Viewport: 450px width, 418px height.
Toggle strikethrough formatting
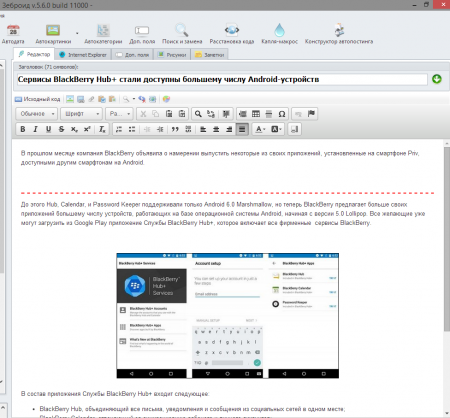pyautogui.click(x=61, y=129)
